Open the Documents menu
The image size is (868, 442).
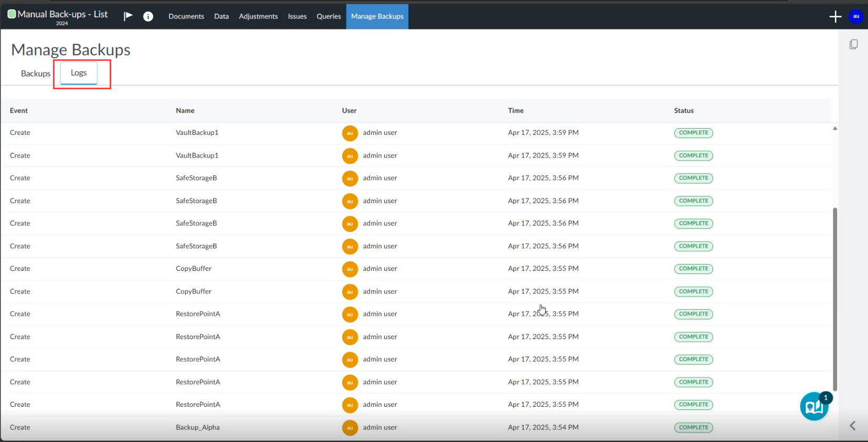tap(186, 16)
